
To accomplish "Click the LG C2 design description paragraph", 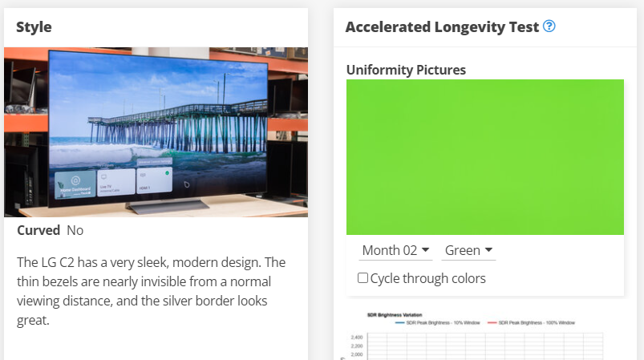I will (151, 291).
